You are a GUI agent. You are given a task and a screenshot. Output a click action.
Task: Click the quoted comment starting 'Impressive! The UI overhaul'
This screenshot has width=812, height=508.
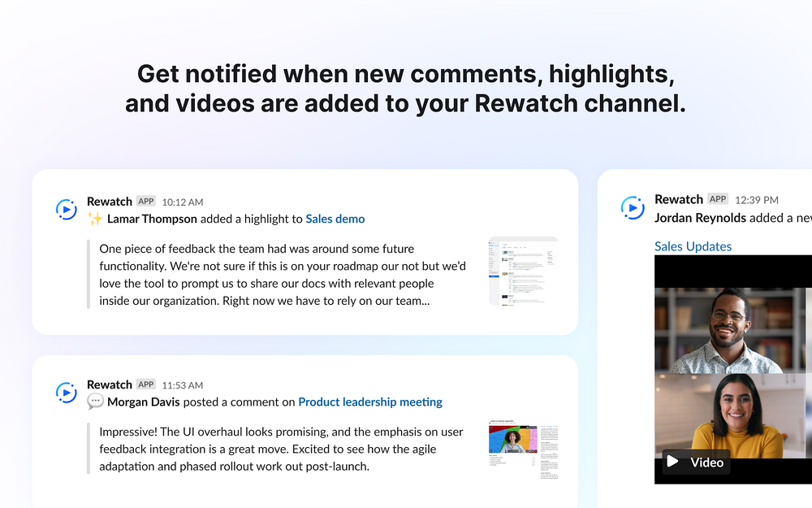[281, 449]
